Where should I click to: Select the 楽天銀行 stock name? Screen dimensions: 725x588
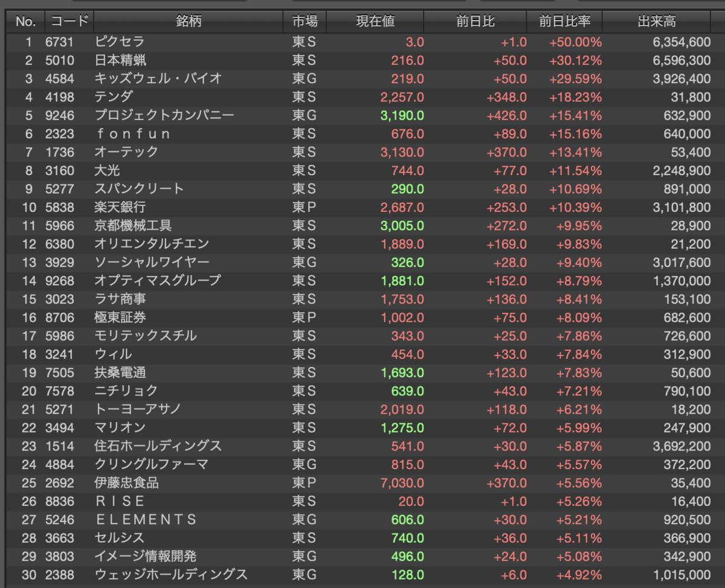pyautogui.click(x=120, y=207)
